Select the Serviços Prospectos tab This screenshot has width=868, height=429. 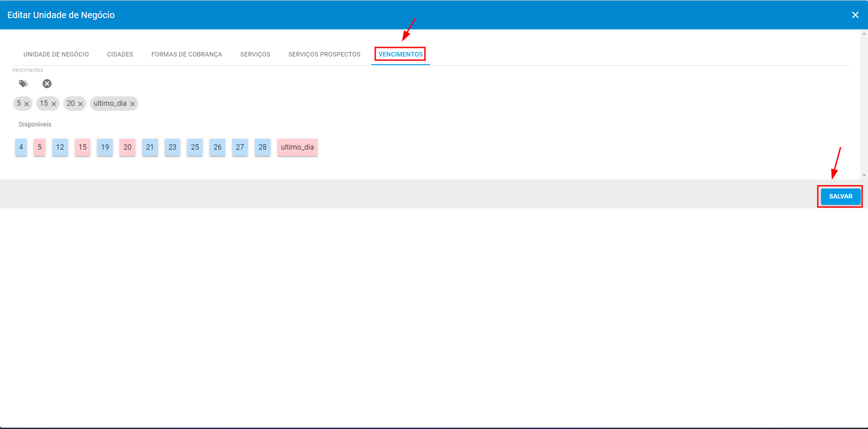(325, 54)
